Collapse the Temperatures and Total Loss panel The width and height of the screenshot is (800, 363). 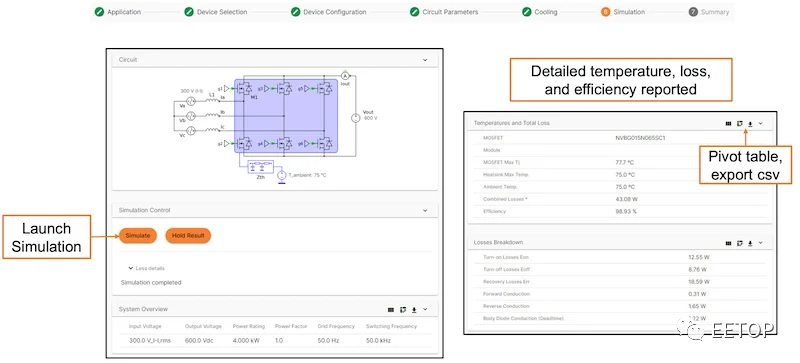tap(760, 123)
